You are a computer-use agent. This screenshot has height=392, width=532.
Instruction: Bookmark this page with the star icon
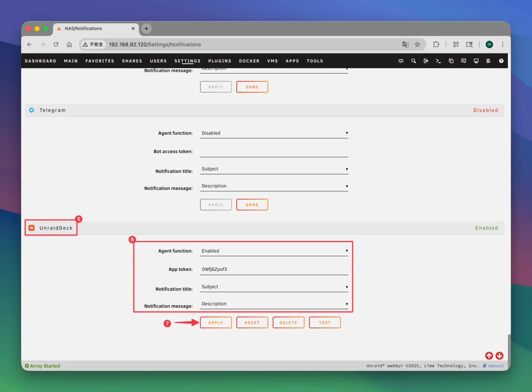tap(417, 44)
